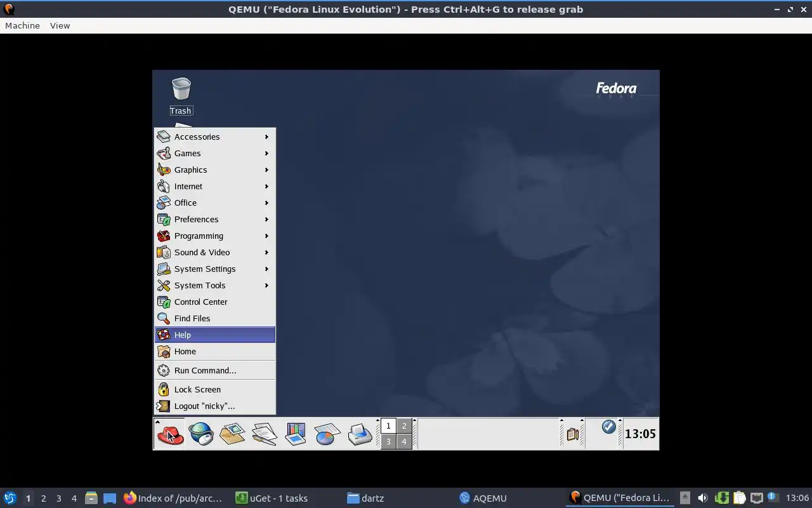This screenshot has height=508, width=812.
Task: Launch the spreadsheet pie-chart icon
Action: (327, 434)
